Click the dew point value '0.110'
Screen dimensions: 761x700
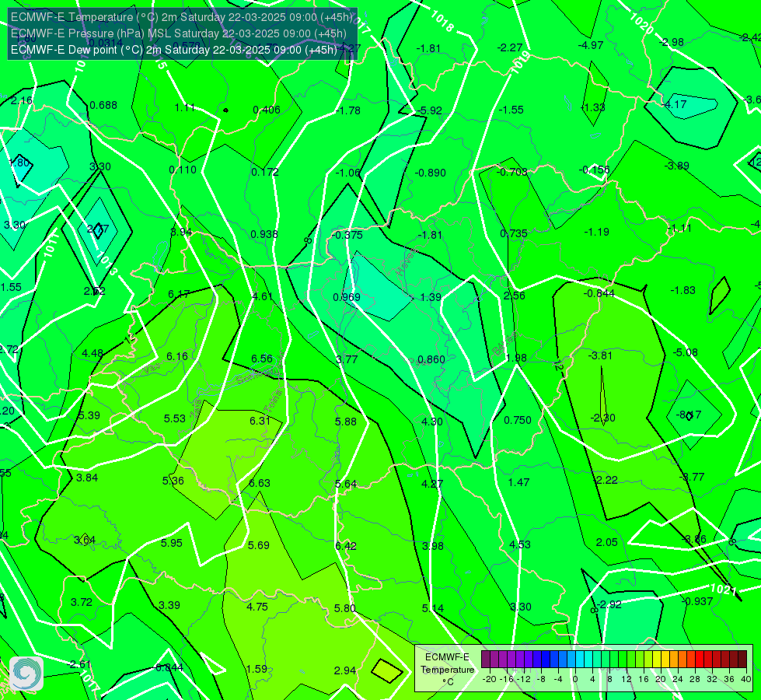tap(183, 170)
